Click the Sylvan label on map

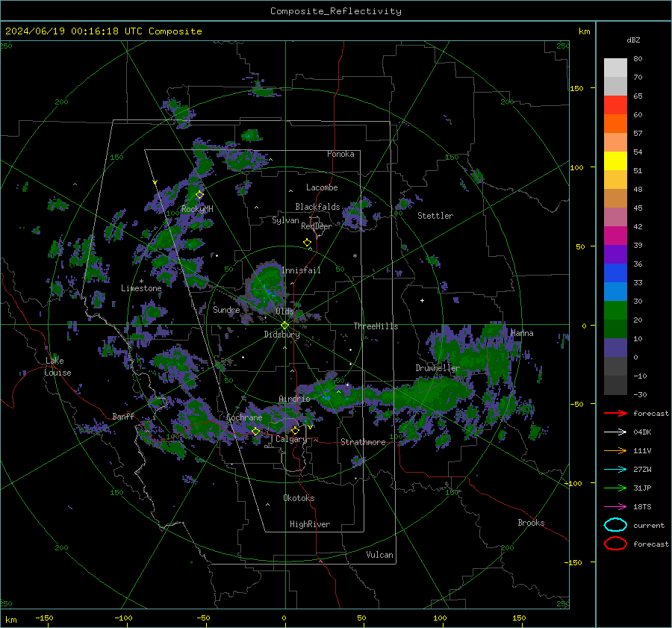tap(285, 220)
